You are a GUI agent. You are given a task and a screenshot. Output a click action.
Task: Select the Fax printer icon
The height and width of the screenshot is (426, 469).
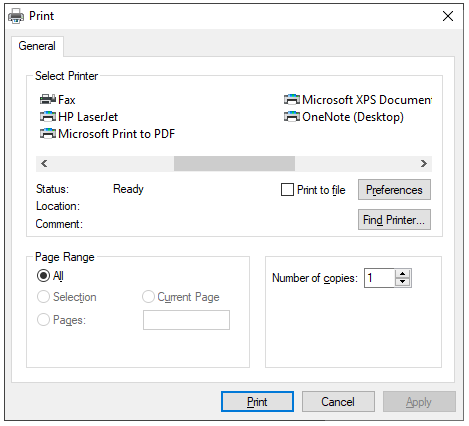pos(48,99)
